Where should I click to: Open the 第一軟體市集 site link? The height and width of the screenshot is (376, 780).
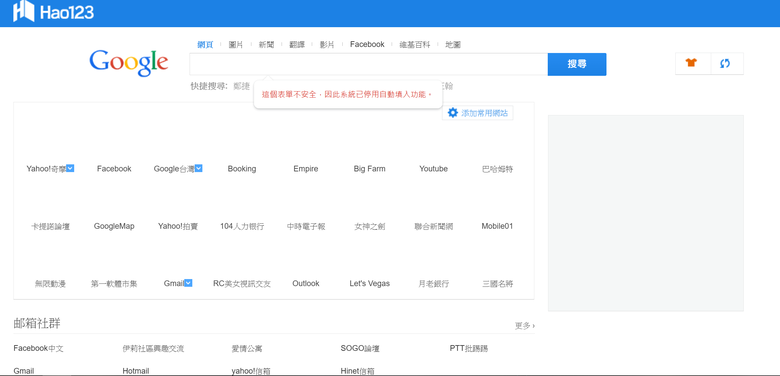tap(114, 283)
